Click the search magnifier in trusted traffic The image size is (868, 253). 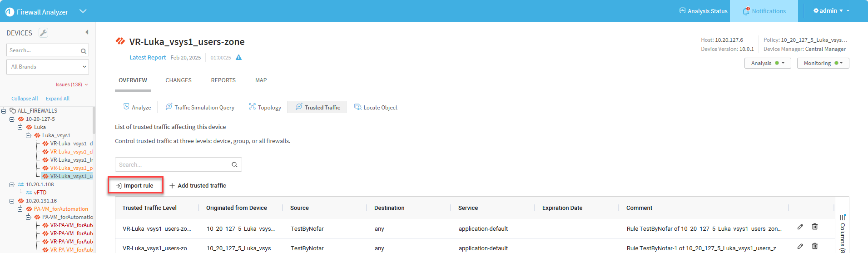coord(234,165)
